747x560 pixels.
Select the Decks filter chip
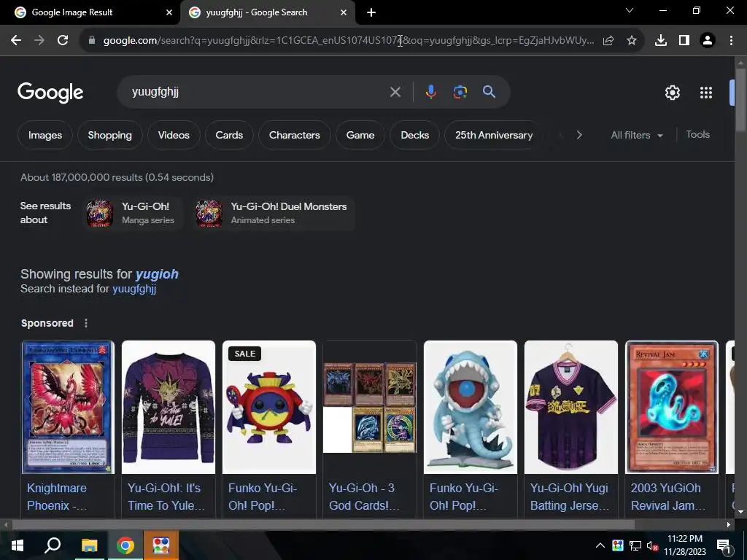point(414,135)
